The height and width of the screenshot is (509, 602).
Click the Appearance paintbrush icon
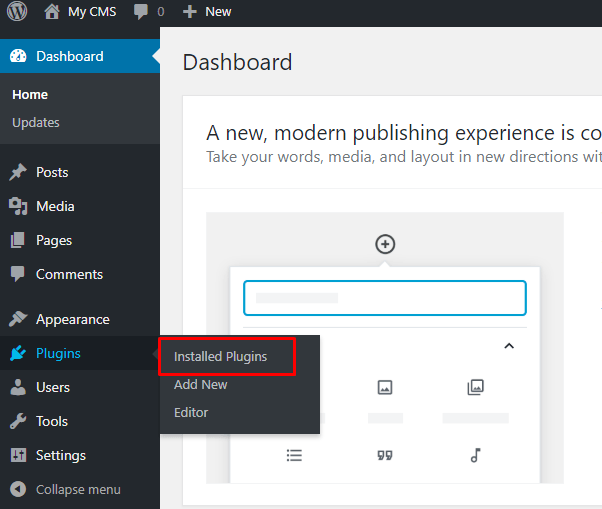point(18,319)
